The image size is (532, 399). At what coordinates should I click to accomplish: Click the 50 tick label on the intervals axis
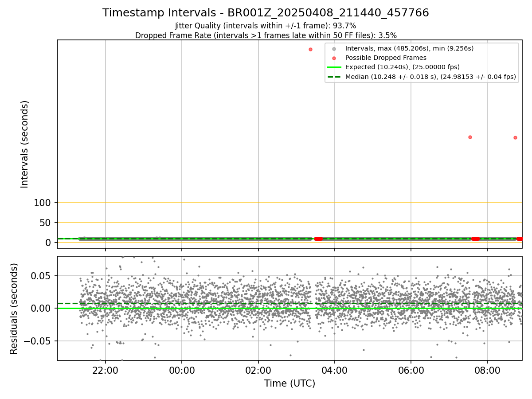[x=44, y=223]
